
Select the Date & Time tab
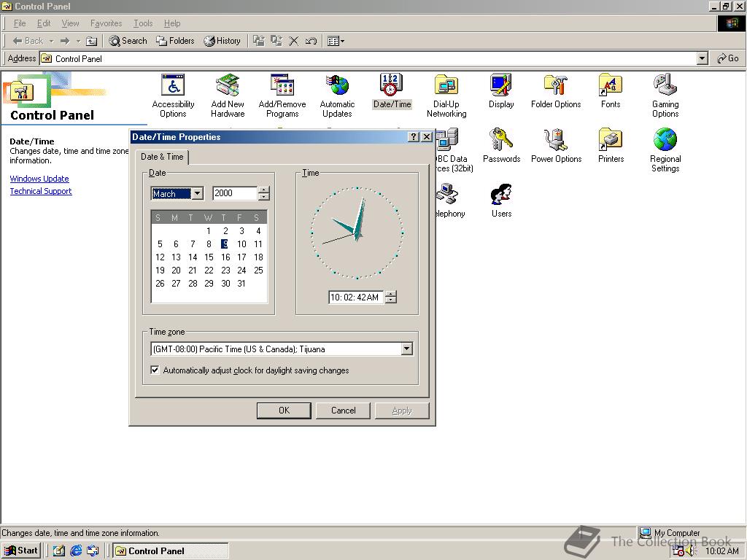[162, 157]
